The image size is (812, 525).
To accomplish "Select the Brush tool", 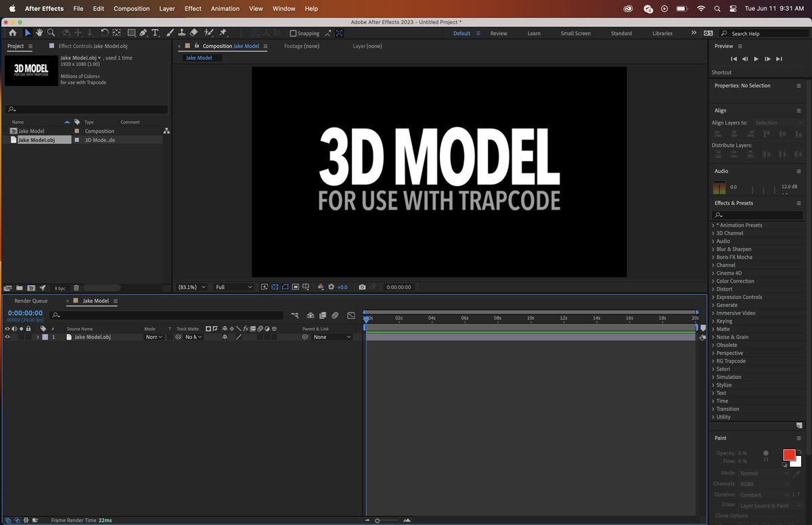I will point(170,32).
